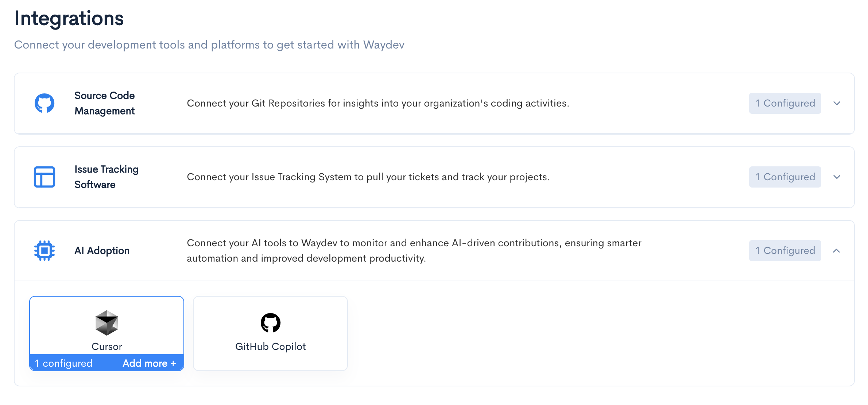The height and width of the screenshot is (405, 868).
Task: Click the AI Adoption 1 Configured badge
Action: (785, 251)
